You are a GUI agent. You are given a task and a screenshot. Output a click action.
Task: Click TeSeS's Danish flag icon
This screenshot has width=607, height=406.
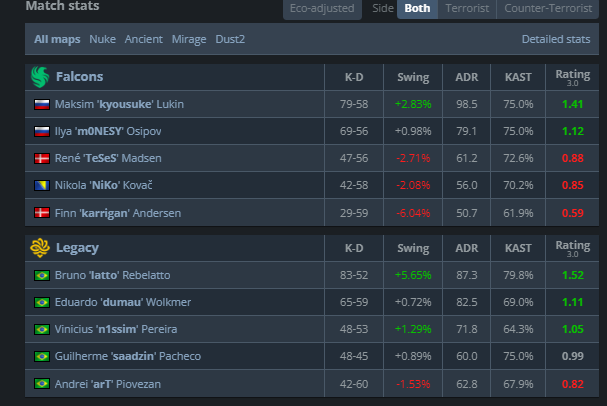click(42, 158)
